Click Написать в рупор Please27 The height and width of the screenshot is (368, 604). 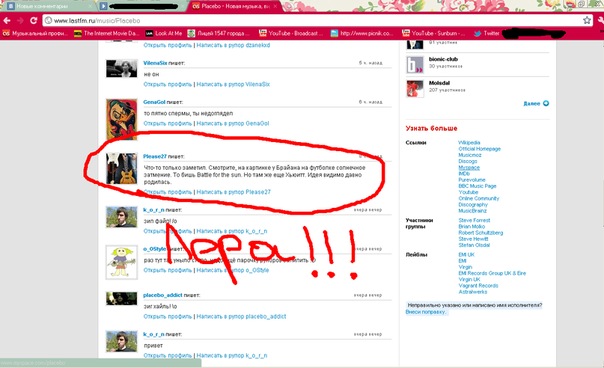coord(233,192)
